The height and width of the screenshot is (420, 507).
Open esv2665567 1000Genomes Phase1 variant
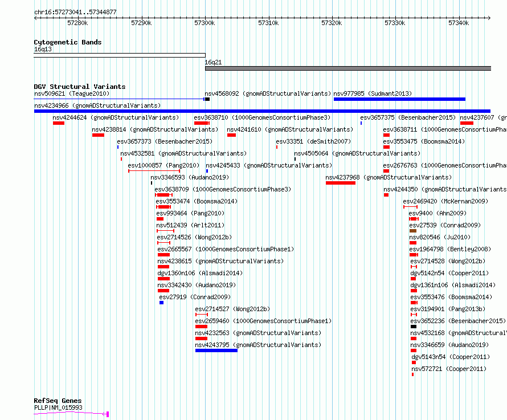tap(226, 249)
